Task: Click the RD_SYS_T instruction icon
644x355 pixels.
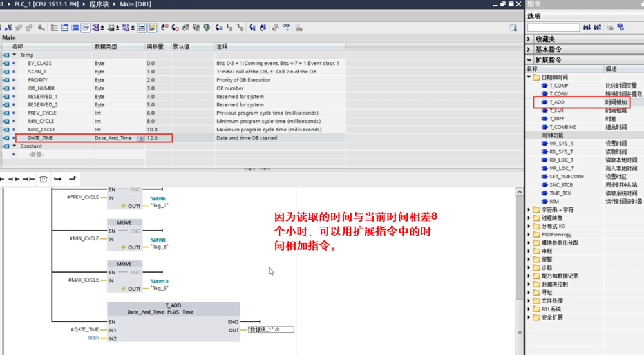Action: pos(544,152)
